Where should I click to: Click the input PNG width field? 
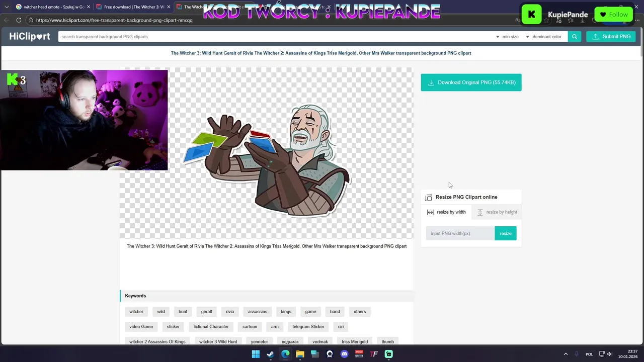460,233
